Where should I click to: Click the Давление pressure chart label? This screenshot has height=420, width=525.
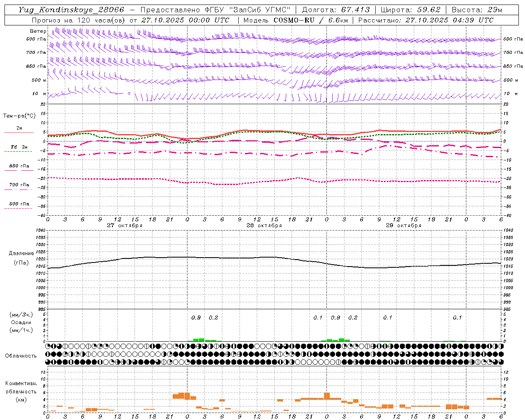pyautogui.click(x=21, y=253)
